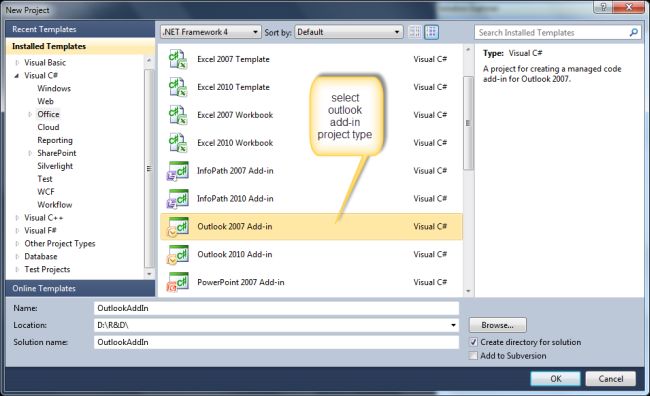Select the Test category under Visual C#
This screenshot has width=650, height=396.
(45, 179)
